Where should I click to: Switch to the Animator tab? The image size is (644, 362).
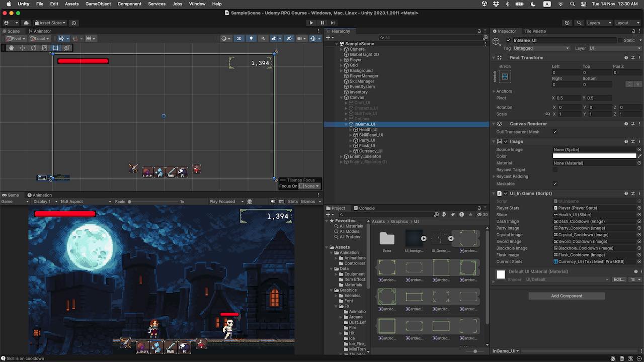(39, 31)
